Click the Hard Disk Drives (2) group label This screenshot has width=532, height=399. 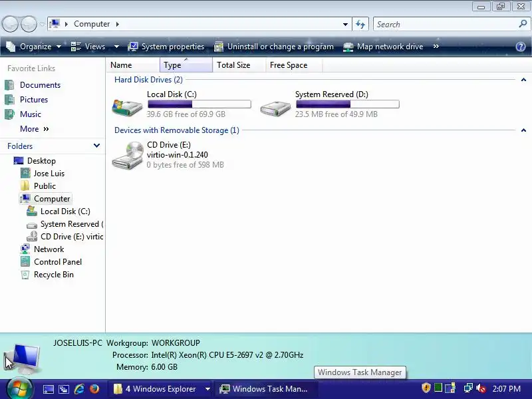click(148, 80)
